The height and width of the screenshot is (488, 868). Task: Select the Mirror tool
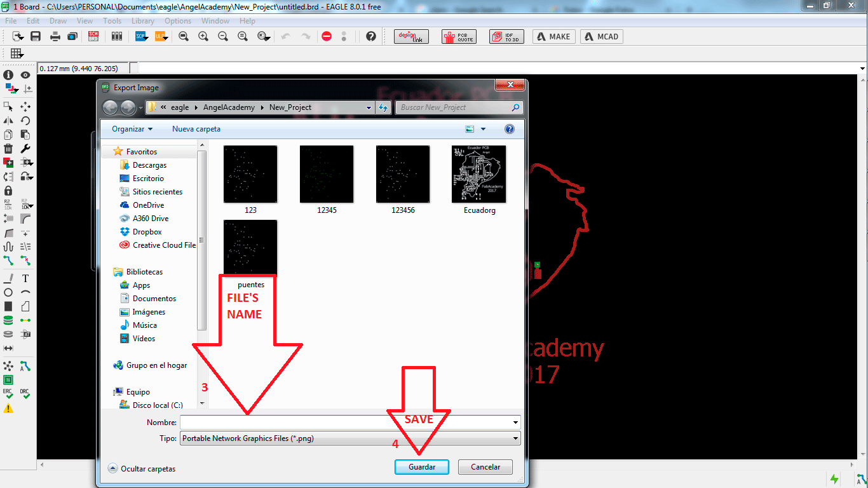tap(8, 120)
